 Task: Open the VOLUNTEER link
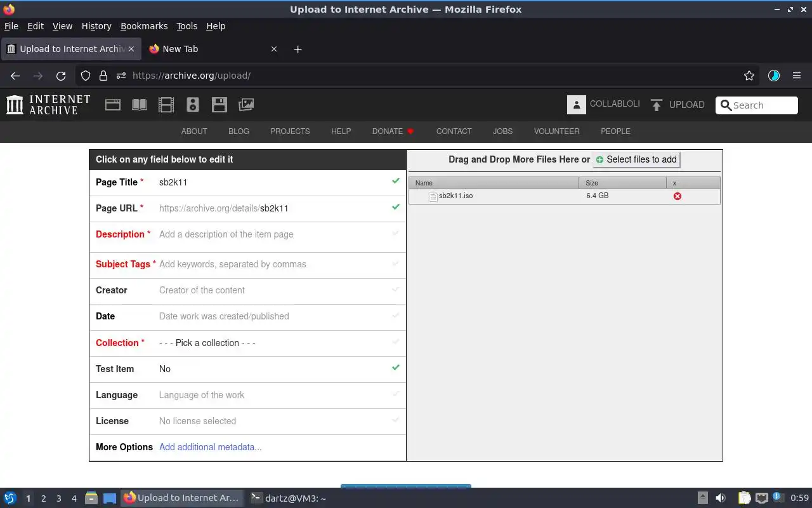[556, 131]
